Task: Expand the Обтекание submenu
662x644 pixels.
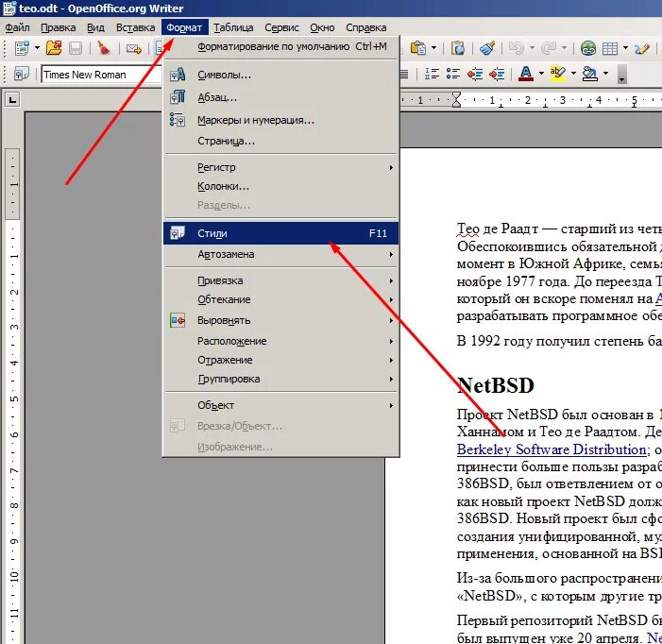Action: (280, 299)
